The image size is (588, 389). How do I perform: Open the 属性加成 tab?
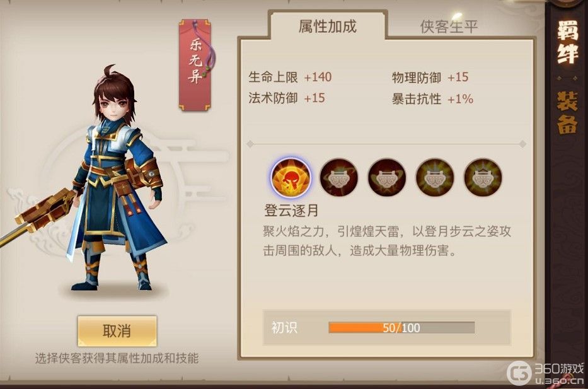point(327,26)
